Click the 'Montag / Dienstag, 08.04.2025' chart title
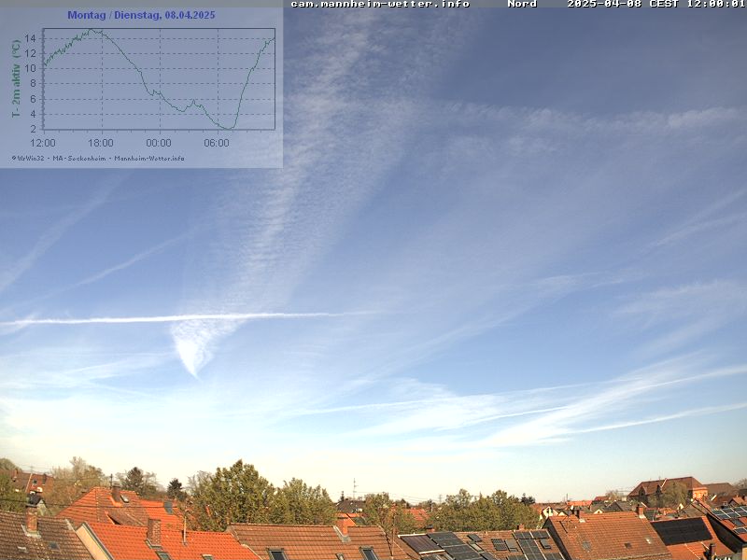Viewport: 747px width, 560px height. point(141,16)
